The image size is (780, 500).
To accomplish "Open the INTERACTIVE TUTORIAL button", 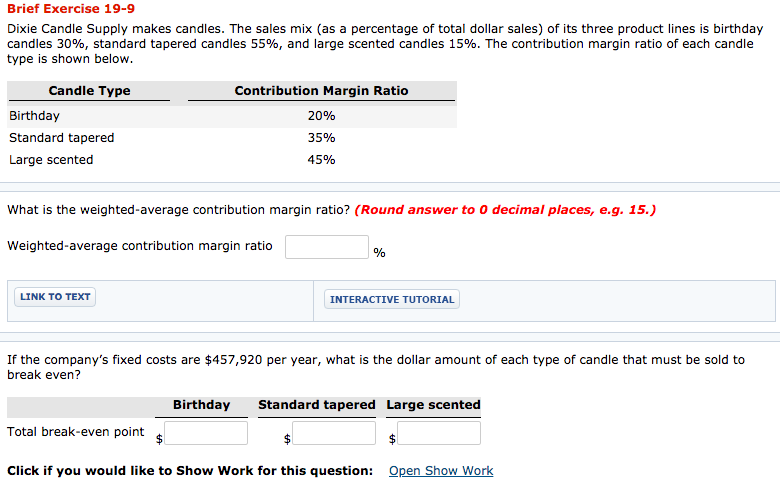I will point(392,299).
